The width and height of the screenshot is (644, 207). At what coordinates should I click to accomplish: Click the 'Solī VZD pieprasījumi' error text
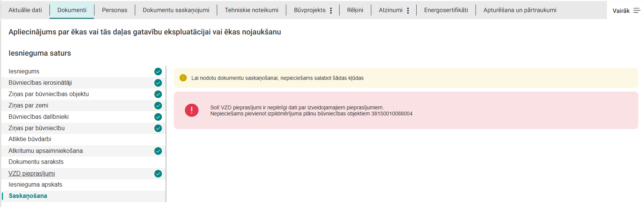pyautogui.click(x=297, y=107)
